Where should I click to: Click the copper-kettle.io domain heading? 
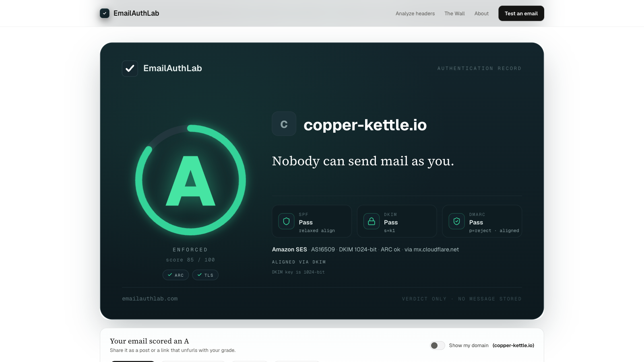click(x=365, y=125)
